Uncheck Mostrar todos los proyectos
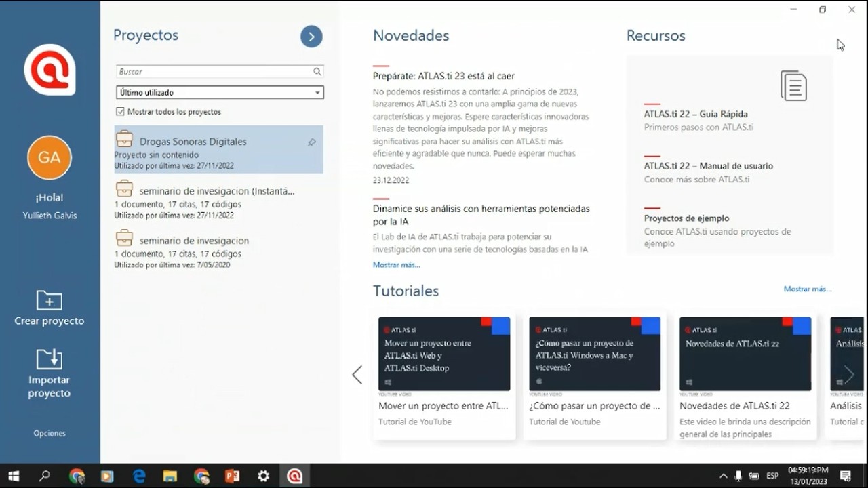 click(120, 112)
